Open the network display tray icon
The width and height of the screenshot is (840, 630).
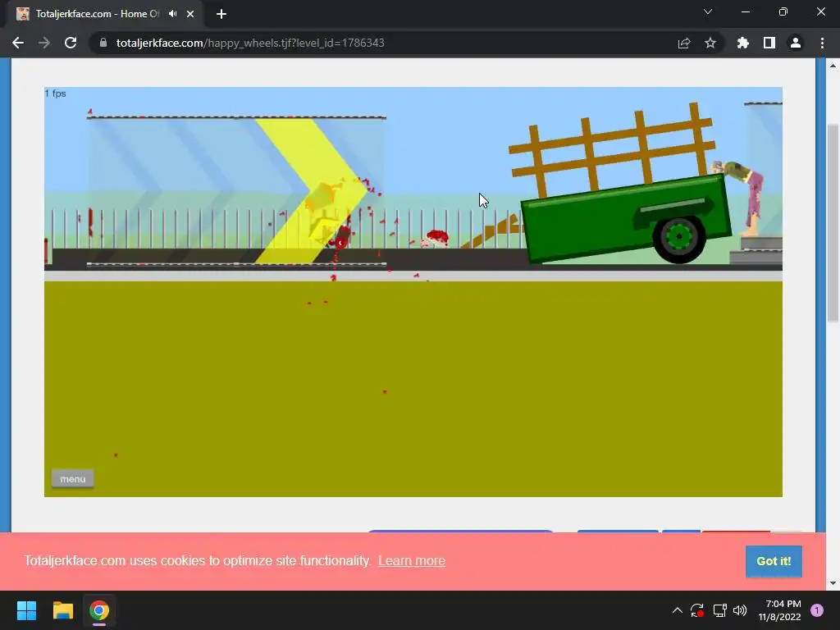[x=719, y=610]
